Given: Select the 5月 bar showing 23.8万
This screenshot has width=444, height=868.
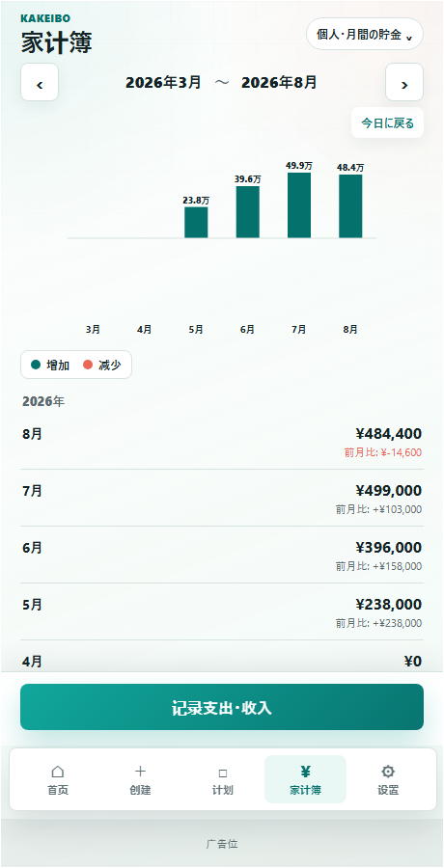Looking at the screenshot, I should pos(196,223).
